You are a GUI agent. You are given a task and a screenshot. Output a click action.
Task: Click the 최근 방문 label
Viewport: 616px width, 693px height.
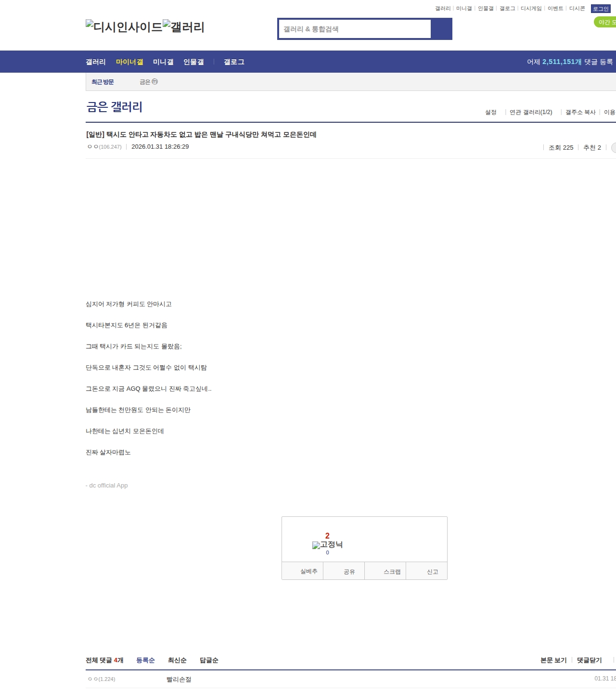pyautogui.click(x=103, y=82)
